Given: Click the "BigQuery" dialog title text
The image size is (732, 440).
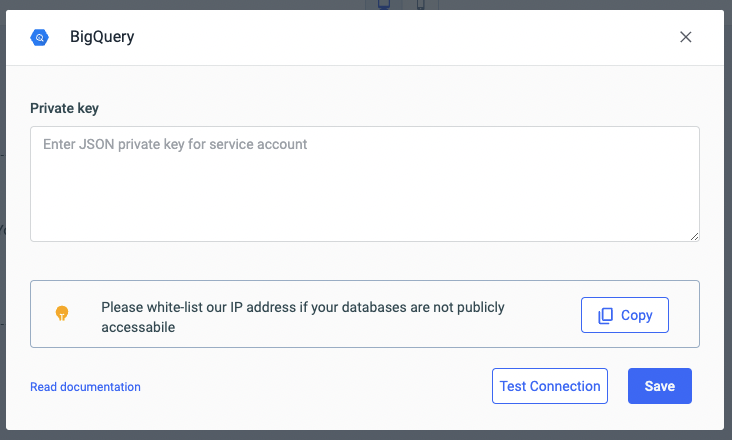Looking at the screenshot, I should [102, 38].
